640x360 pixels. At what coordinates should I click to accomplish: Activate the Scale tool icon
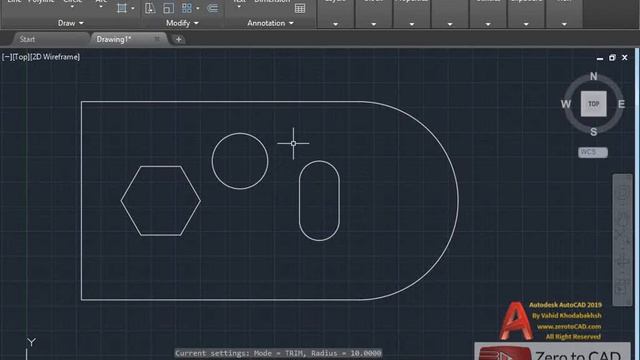(168, 8)
